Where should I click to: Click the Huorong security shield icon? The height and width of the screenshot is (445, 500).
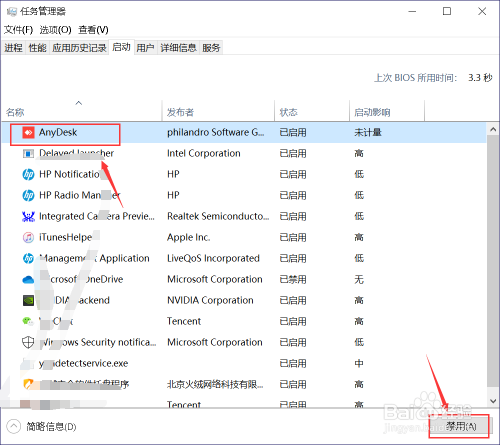click(28, 384)
